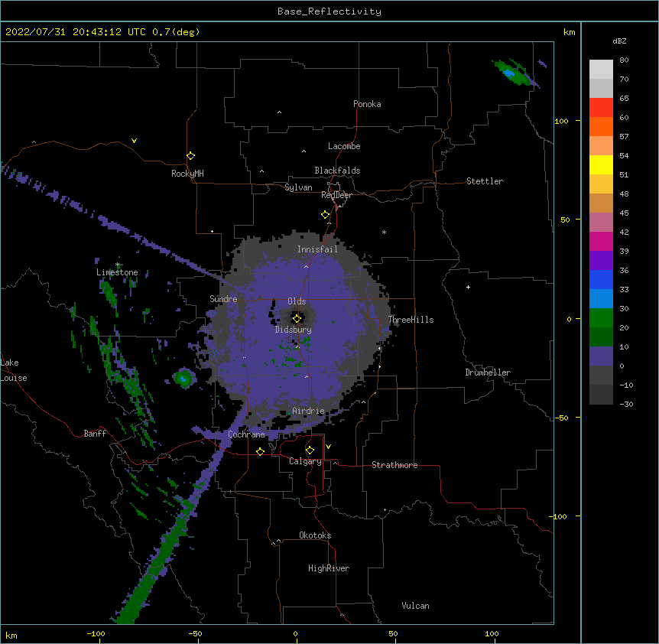Select the light blue 33-30 dBZ swatch
Screen dimensions: 659x644
point(601,298)
